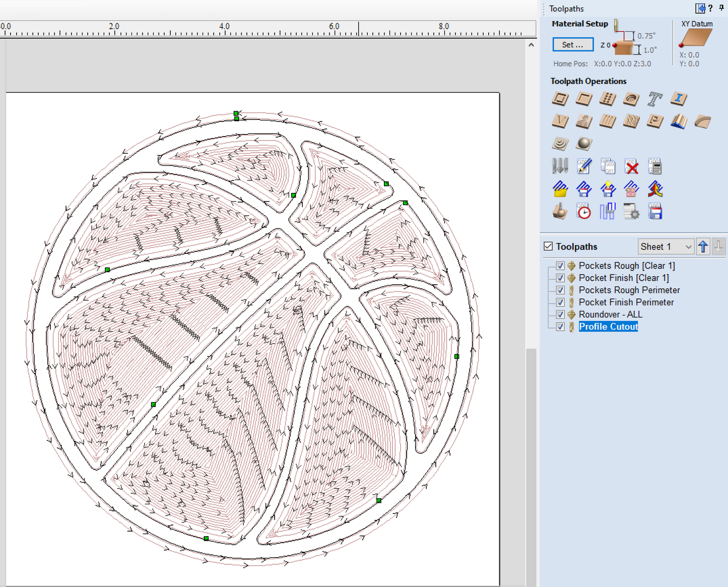
Task: Choose the V-Carve engraving toolpath icon
Action: pos(560,121)
